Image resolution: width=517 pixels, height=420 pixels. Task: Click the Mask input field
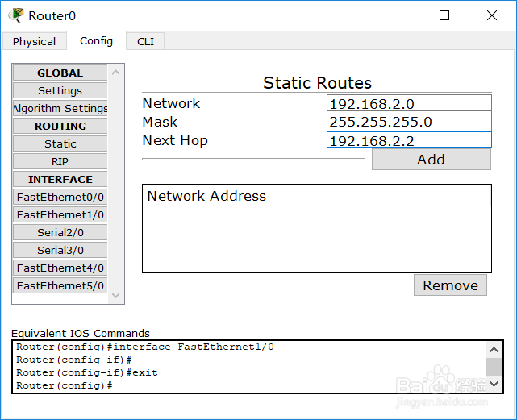coord(409,121)
